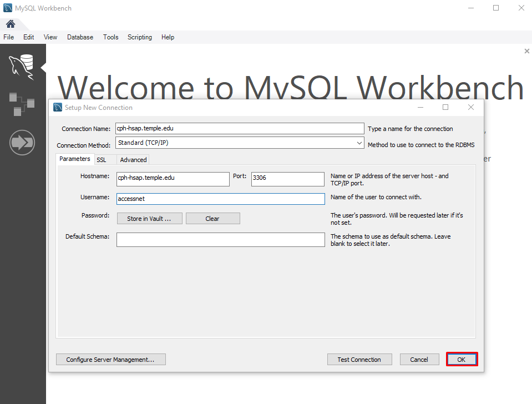Click the Connection Name field
Screen dimensions: 532x404
[240, 128]
